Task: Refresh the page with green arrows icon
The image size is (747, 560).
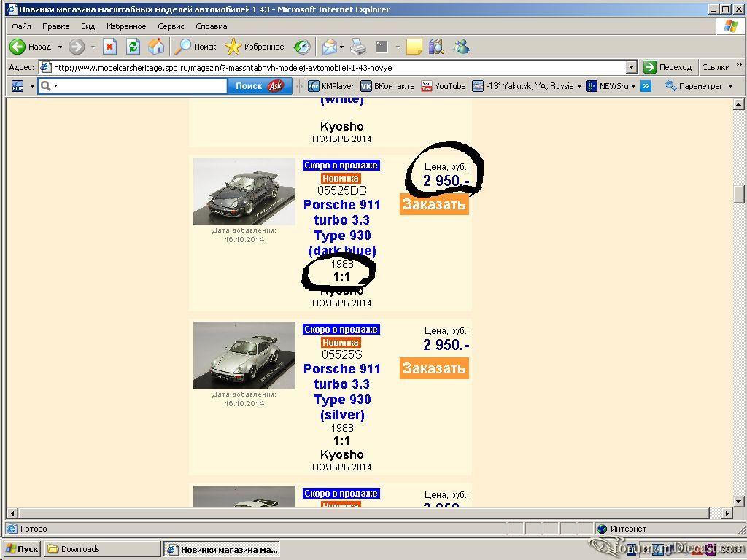Action: tap(133, 47)
